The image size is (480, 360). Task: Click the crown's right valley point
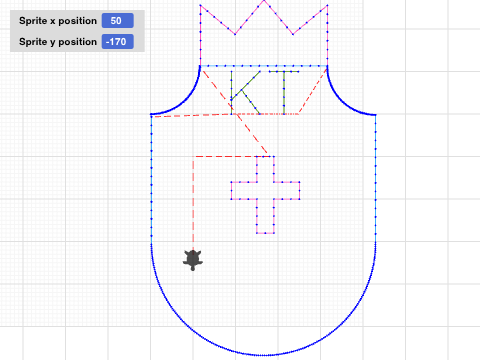[x=293, y=34]
